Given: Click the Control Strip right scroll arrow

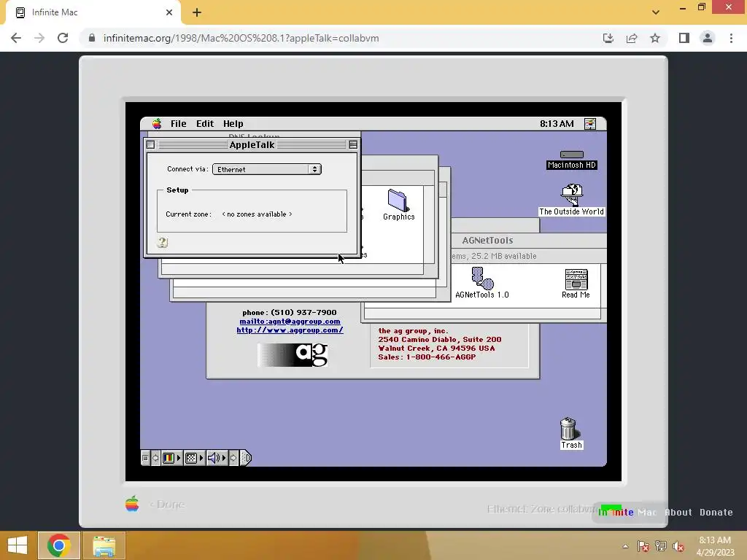Looking at the screenshot, I should point(233,458).
